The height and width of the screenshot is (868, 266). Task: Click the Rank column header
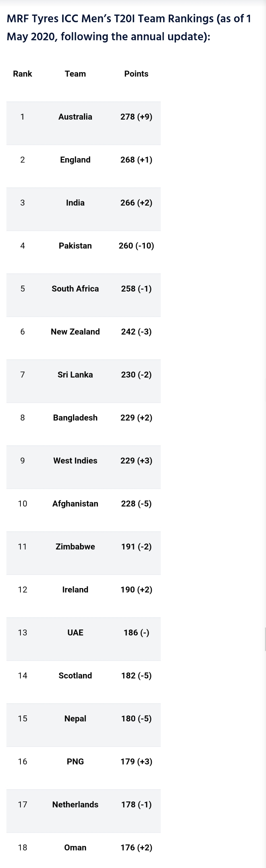click(x=22, y=74)
